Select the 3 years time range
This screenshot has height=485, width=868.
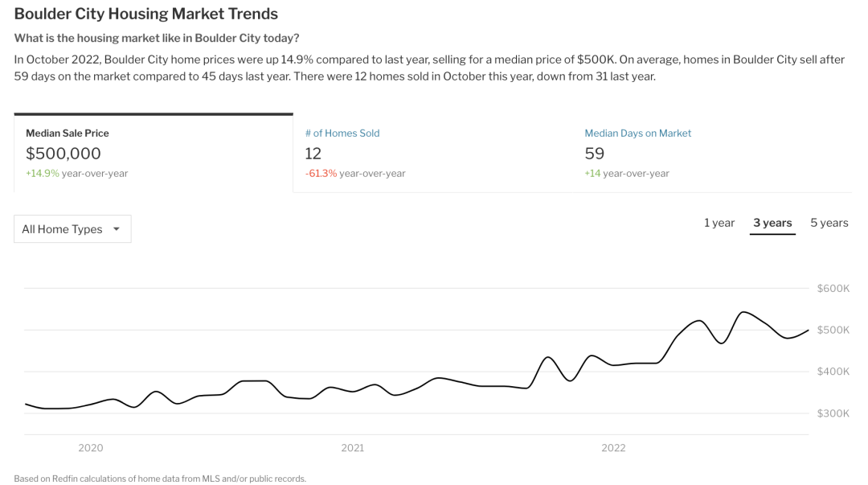click(772, 223)
